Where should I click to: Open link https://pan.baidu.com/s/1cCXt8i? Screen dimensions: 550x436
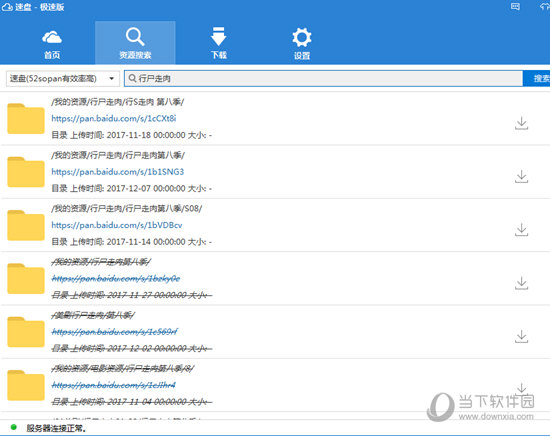click(x=114, y=119)
